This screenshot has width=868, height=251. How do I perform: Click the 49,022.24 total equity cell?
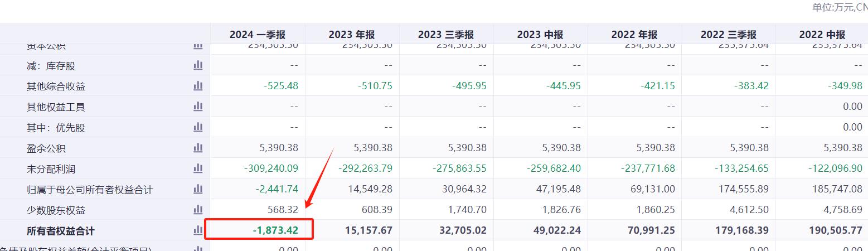click(557, 231)
